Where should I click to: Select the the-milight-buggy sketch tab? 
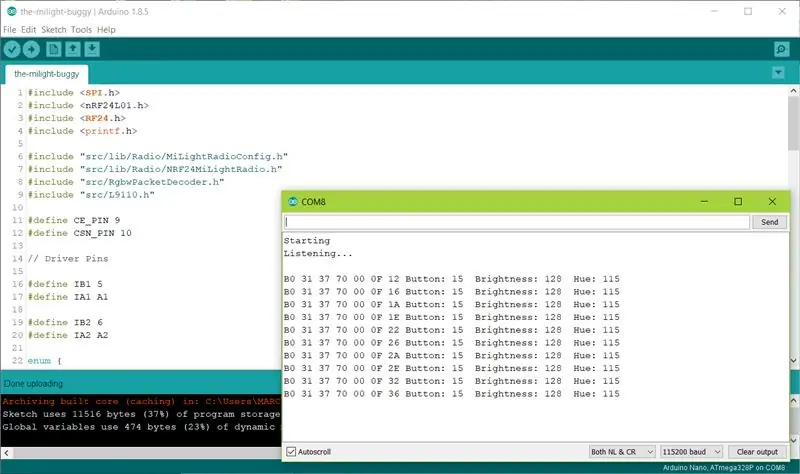coord(46,74)
